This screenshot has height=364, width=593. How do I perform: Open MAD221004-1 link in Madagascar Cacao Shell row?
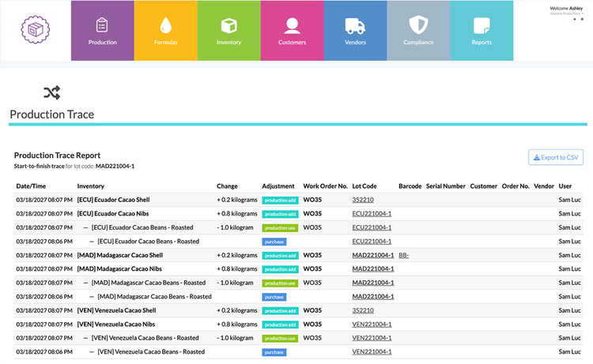tap(373, 255)
